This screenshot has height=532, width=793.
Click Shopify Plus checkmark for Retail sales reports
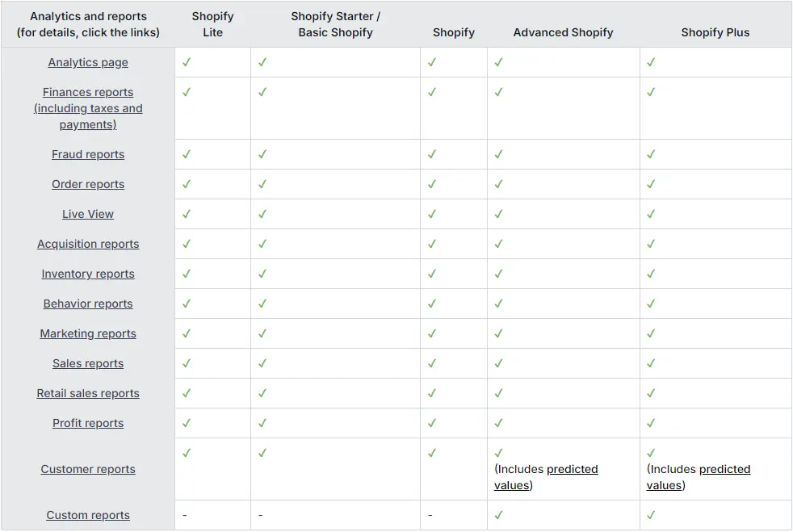[651, 393]
